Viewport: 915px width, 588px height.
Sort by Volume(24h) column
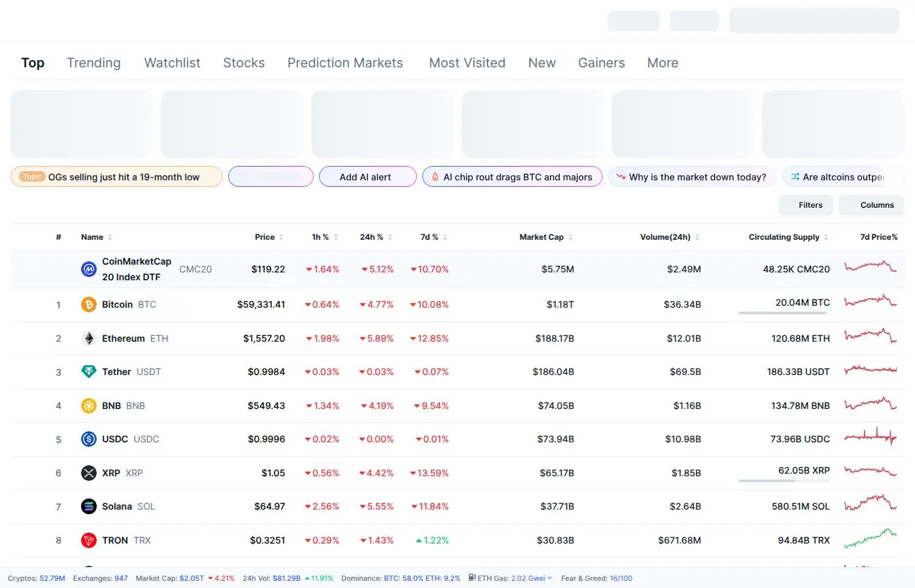click(x=670, y=237)
